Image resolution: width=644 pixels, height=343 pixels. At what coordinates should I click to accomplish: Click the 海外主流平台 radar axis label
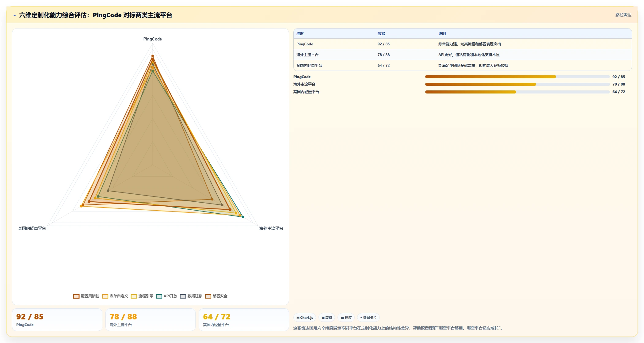pyautogui.click(x=271, y=228)
